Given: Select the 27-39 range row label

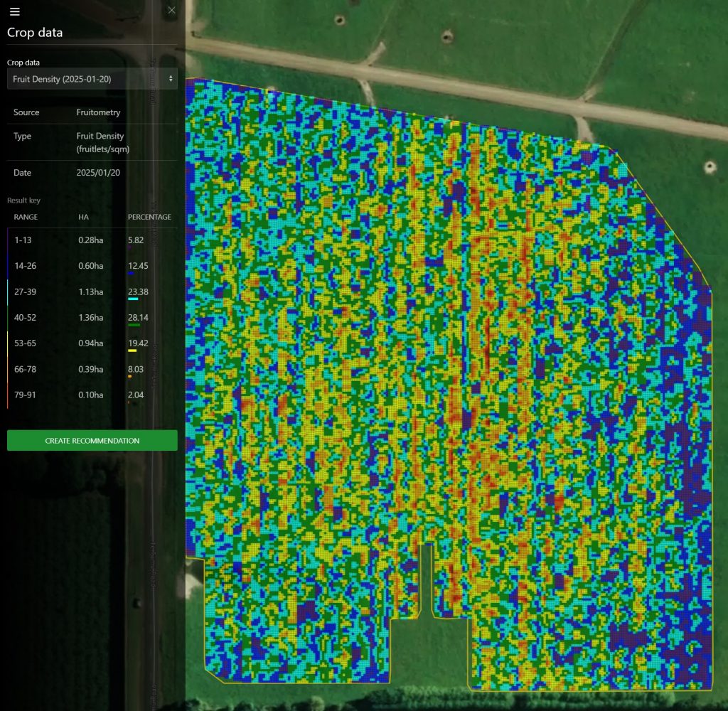Looking at the screenshot, I should (x=25, y=292).
